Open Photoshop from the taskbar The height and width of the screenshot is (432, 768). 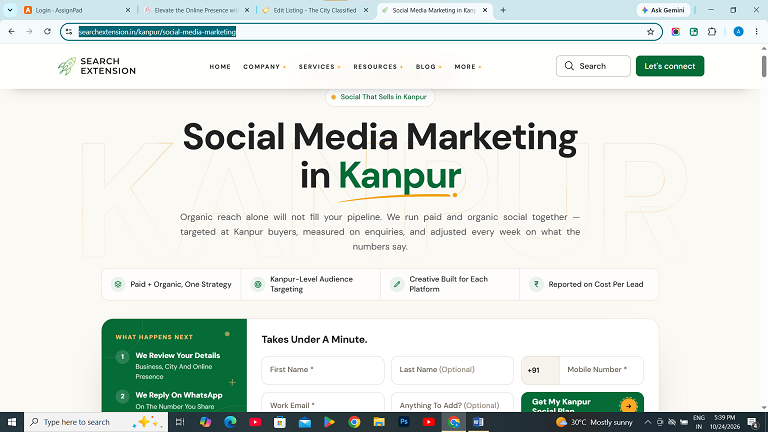pyautogui.click(x=404, y=422)
